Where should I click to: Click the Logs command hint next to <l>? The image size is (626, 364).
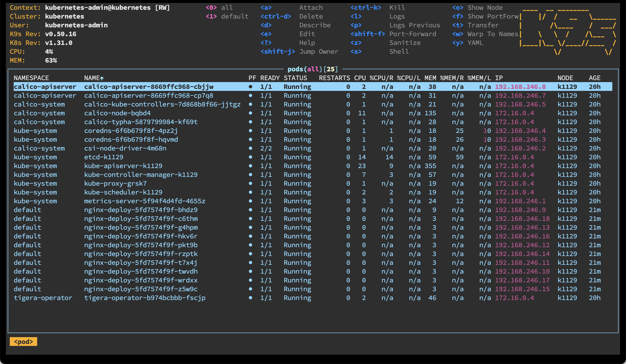coord(397,16)
